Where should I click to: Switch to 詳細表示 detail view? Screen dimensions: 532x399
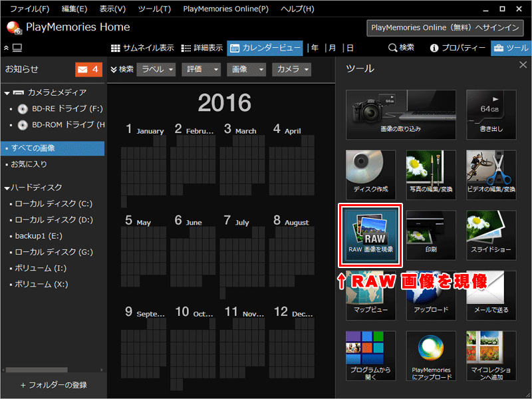tap(202, 48)
